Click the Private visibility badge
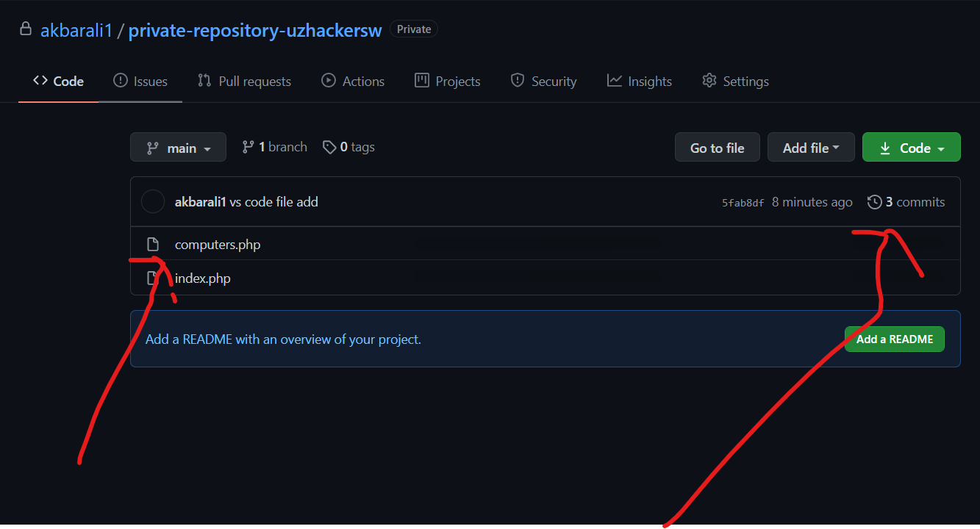 pos(414,29)
